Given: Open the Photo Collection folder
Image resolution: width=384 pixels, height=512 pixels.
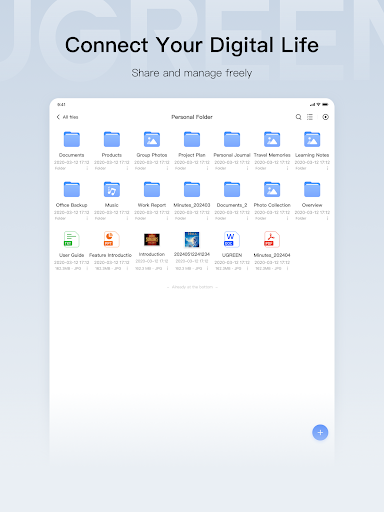Looking at the screenshot, I should pyautogui.click(x=272, y=189).
